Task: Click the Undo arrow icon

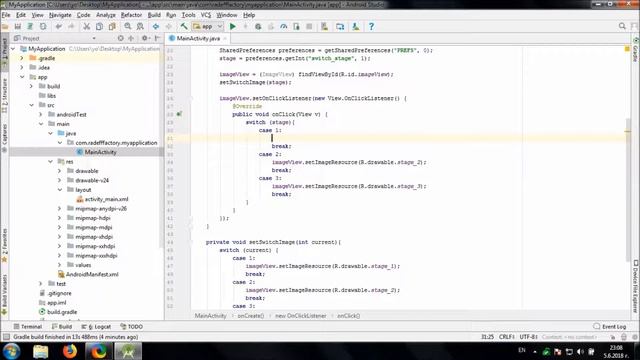Action: [x=59, y=27]
